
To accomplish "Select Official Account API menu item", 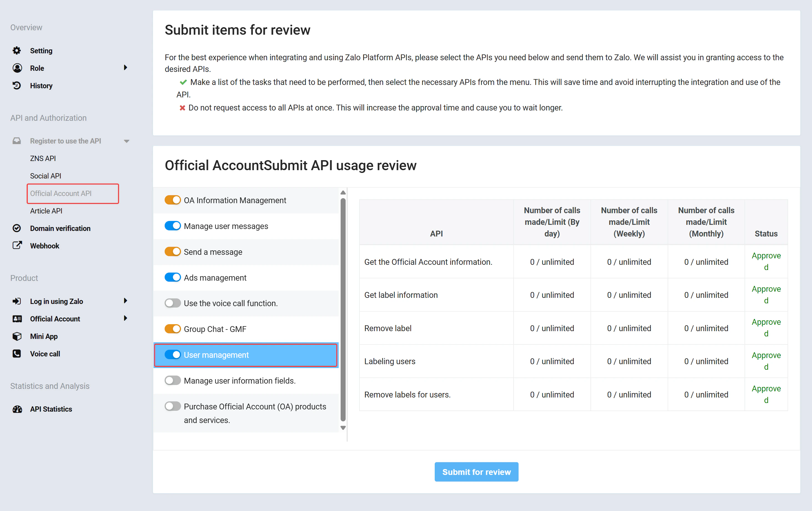I will [x=73, y=193].
